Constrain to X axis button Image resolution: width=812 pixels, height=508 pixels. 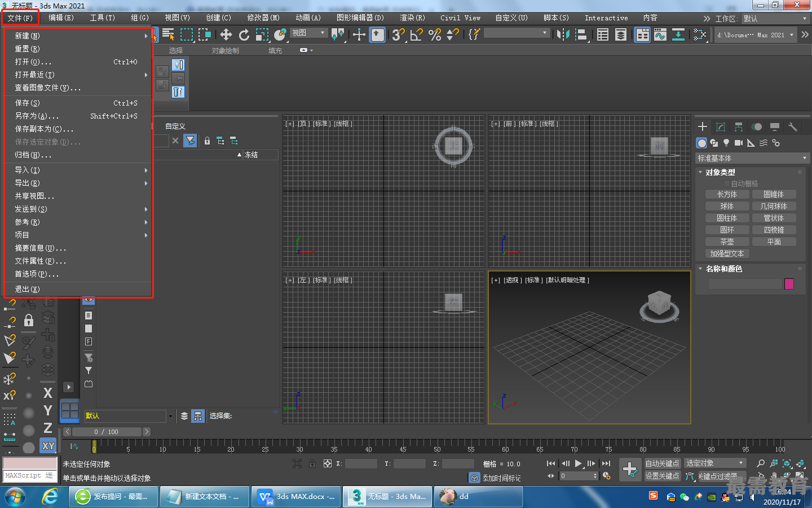click(x=48, y=393)
